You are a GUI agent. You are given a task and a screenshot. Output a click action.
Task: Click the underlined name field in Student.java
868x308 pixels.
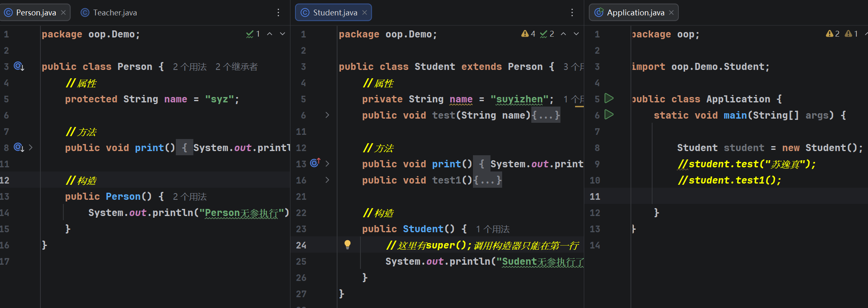coord(461,99)
